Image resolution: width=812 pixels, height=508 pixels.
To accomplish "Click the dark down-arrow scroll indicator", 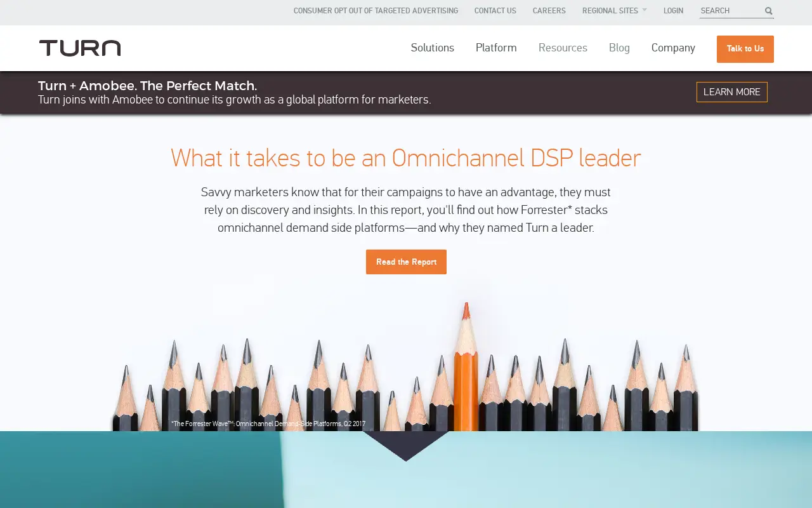I will pos(406,446).
